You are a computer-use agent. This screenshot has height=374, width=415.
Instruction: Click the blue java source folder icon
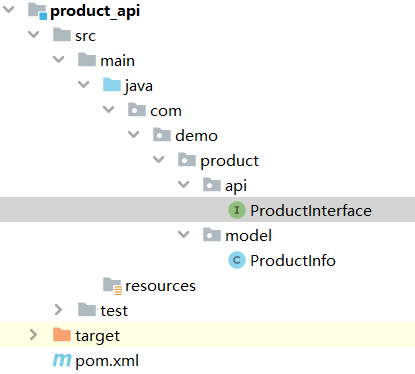point(112,85)
